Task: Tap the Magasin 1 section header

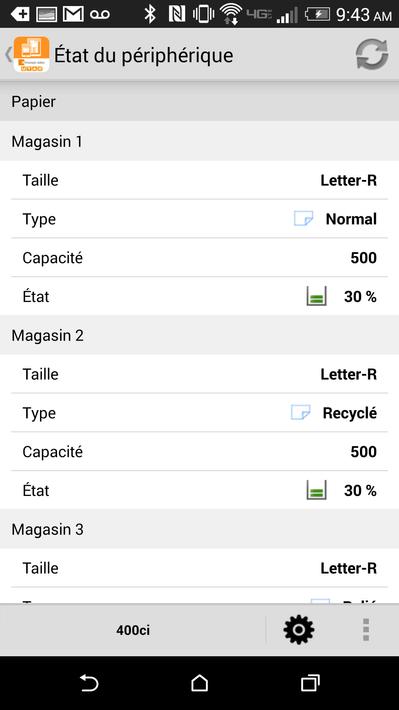Action: (x=199, y=141)
